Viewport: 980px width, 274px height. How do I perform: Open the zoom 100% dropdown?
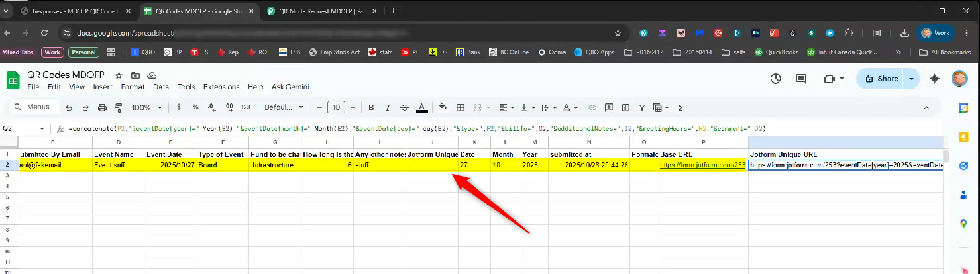pyautogui.click(x=146, y=107)
